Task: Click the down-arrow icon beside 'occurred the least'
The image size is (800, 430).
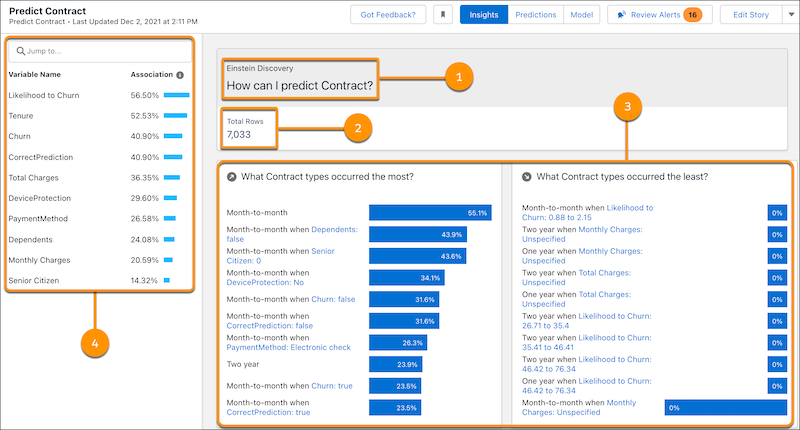Action: [x=527, y=177]
